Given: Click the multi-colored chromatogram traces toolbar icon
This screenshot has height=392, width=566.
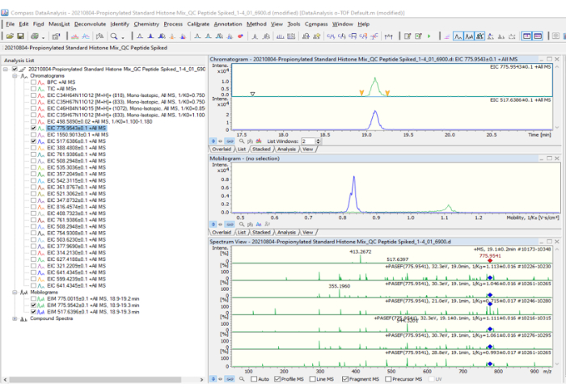Looking at the screenshot, I should point(74,36).
